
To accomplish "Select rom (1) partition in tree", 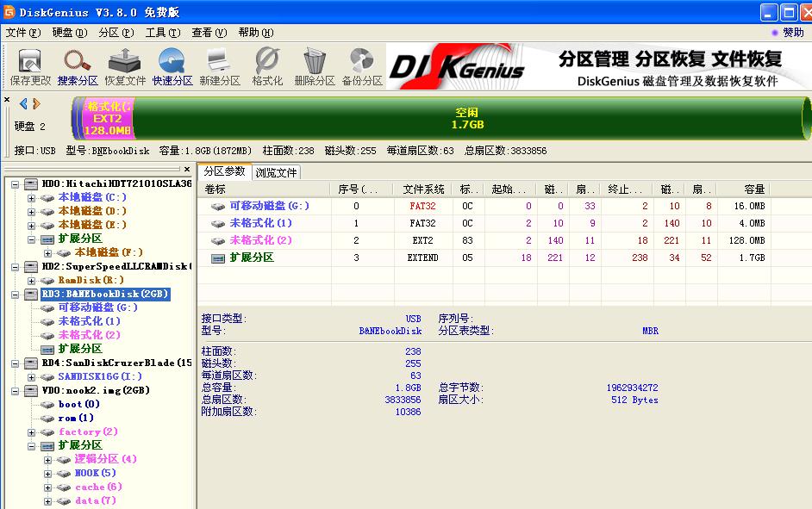I will coord(76,418).
